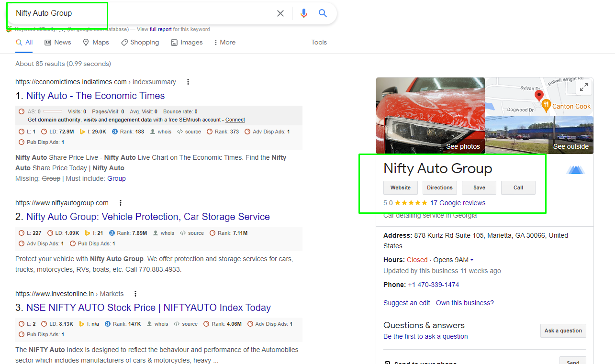This screenshot has height=364, width=615.
Task: Get Directions to Nifty Auto Group
Action: (x=440, y=188)
